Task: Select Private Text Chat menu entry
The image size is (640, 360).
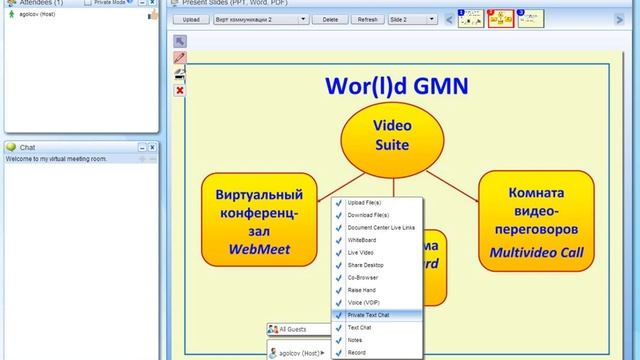Action: point(377,315)
